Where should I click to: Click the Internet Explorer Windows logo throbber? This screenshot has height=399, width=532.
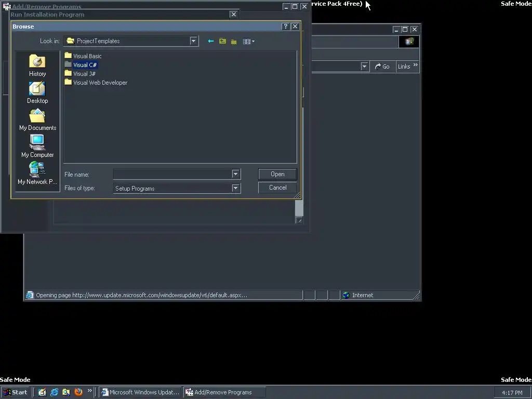click(x=409, y=42)
